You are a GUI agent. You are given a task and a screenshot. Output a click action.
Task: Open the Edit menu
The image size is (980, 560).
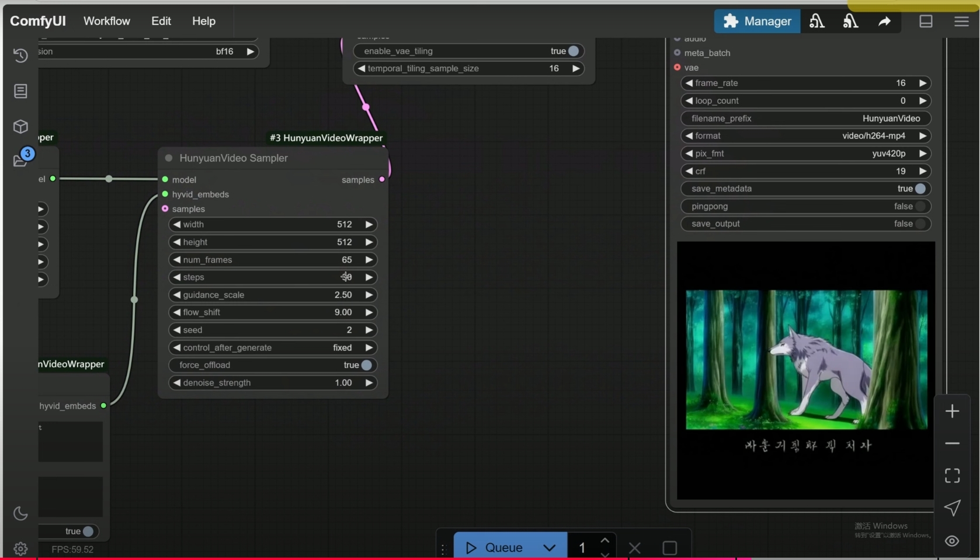click(x=161, y=21)
